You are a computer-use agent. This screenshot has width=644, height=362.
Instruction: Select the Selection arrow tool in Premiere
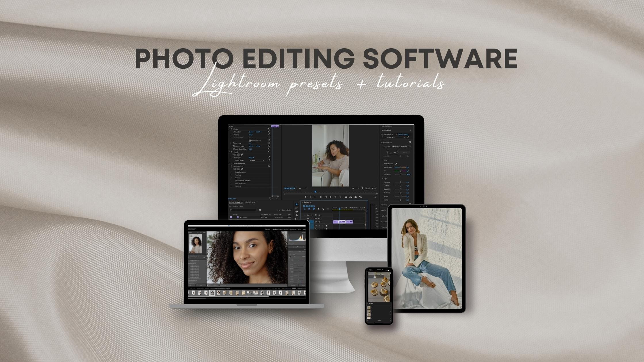(297, 204)
